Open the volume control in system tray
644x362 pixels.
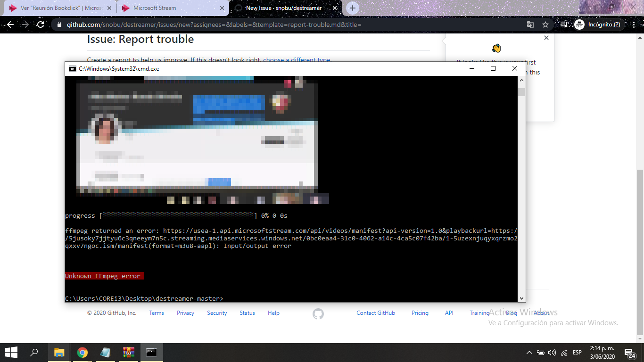coord(552,353)
